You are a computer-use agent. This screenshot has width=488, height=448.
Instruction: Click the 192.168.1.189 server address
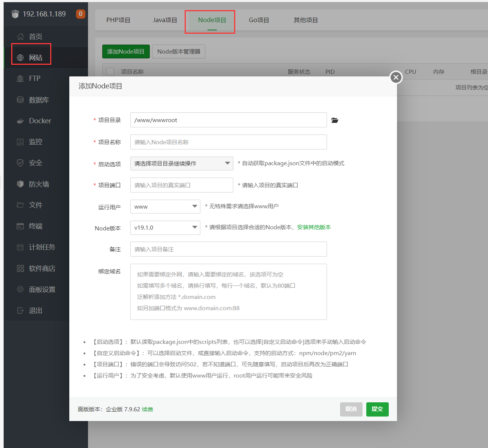(x=44, y=14)
